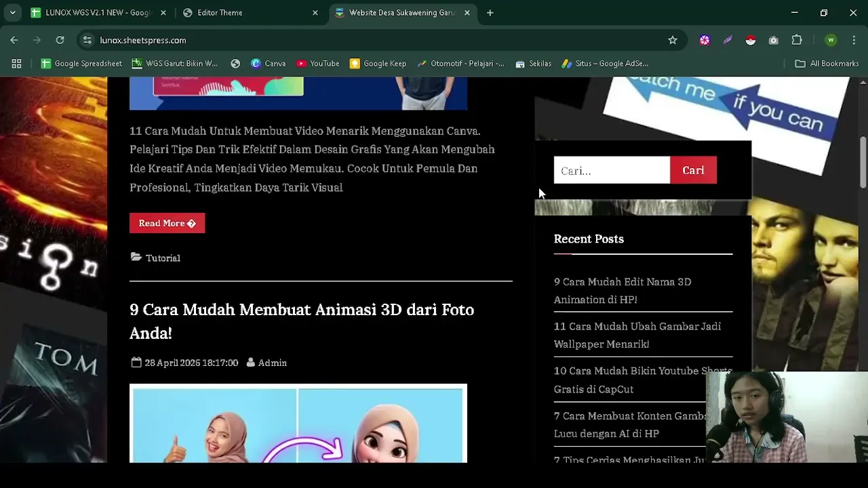Open the Otomotif - Pelajari bookmark

(460, 64)
